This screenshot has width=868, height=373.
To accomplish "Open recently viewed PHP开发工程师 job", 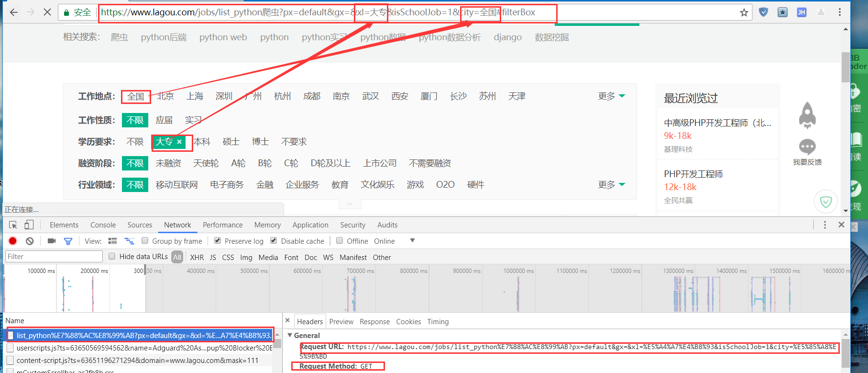I will 693,174.
